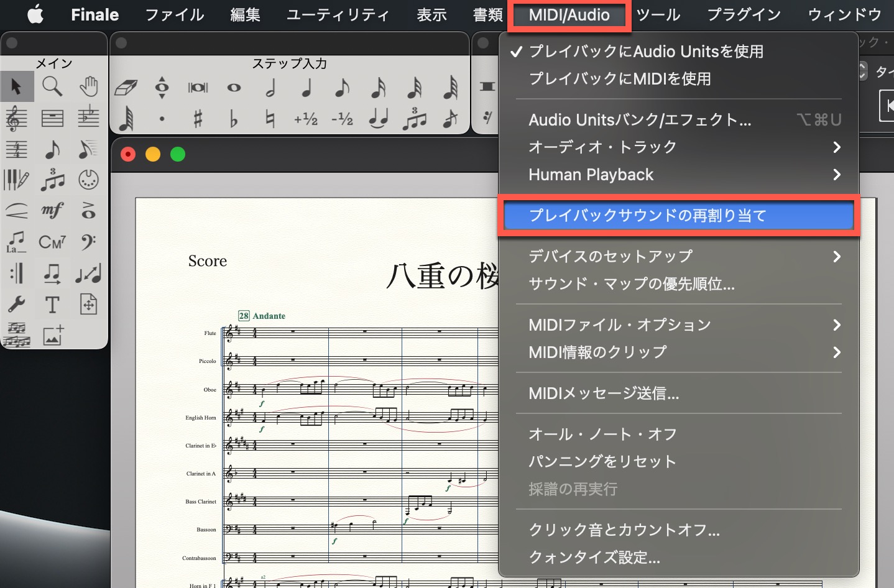Choose whole note duration
Viewport: 894px width, 588px height.
point(234,88)
